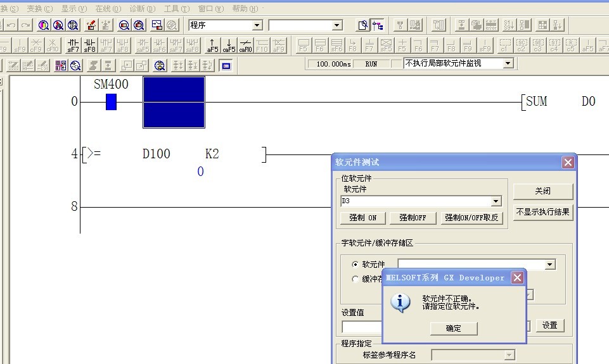This screenshot has height=364, width=609.
Task: Open the 诊断(D) menu
Action: point(142,9)
